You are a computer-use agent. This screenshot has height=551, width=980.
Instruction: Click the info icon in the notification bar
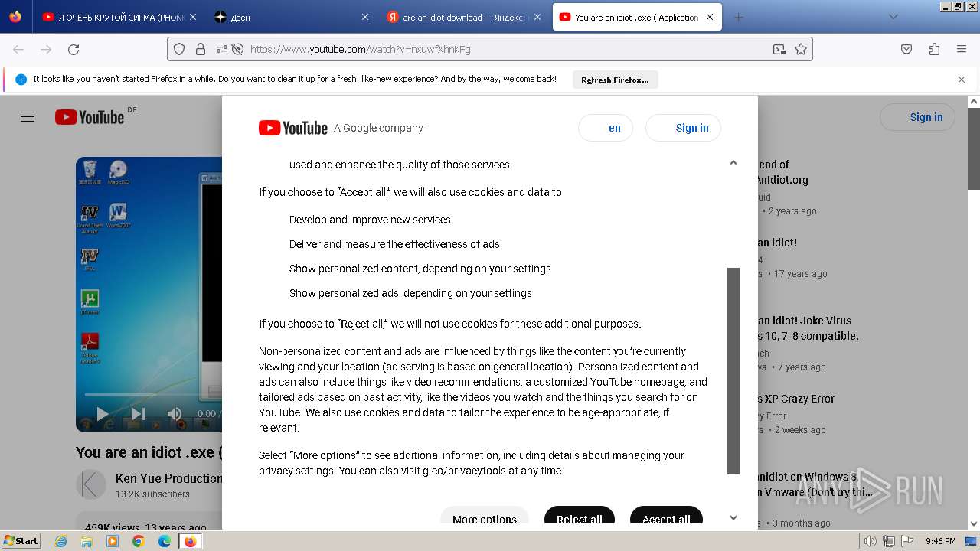(x=21, y=80)
